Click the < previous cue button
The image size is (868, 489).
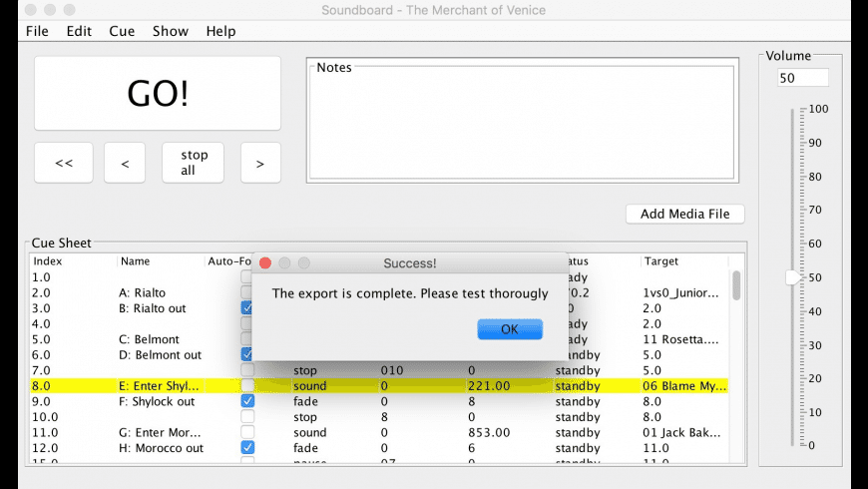(x=125, y=163)
